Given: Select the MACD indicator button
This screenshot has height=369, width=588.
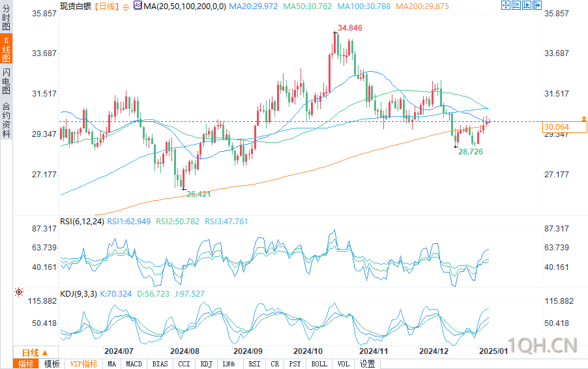Looking at the screenshot, I should click(134, 364).
